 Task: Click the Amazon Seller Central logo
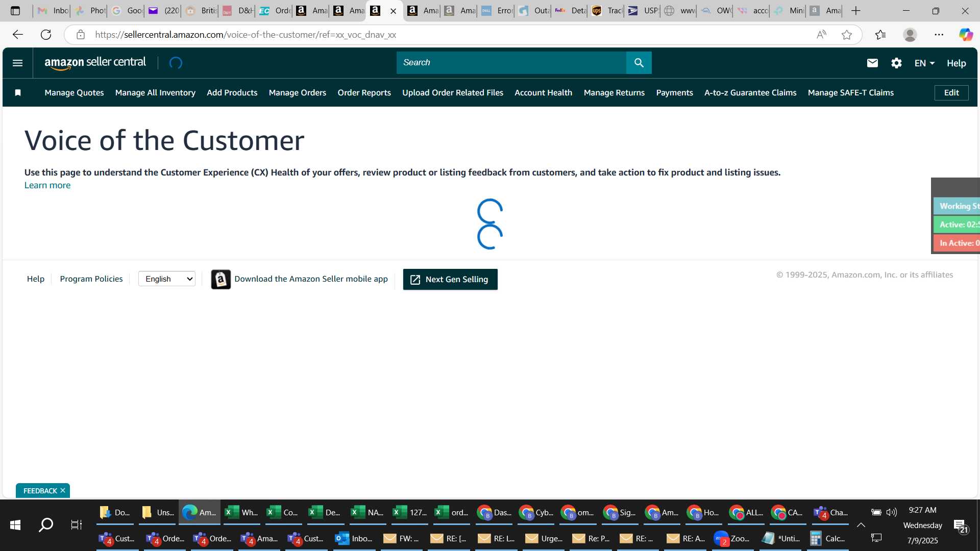(95, 63)
